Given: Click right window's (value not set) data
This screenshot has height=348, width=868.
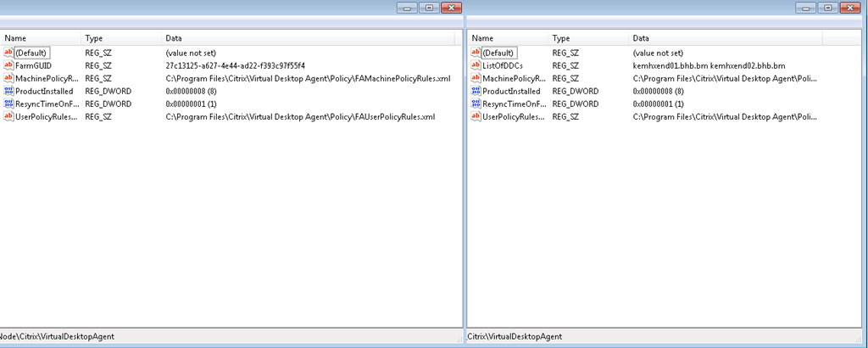Looking at the screenshot, I should [x=658, y=53].
